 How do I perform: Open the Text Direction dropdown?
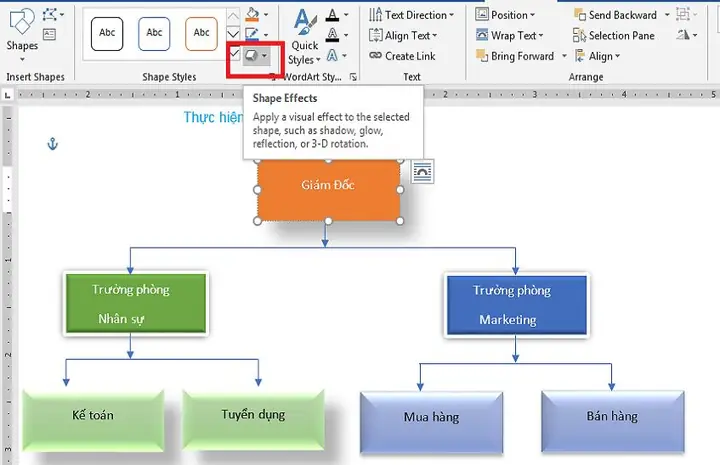tap(411, 15)
